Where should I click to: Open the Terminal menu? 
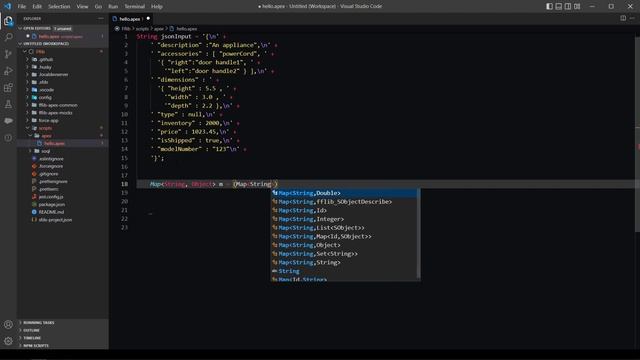(x=135, y=7)
